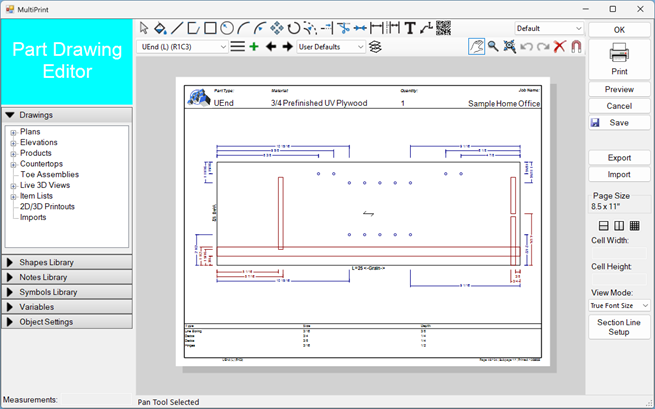Go to previous drawing with left arrow
The height and width of the screenshot is (409, 655).
coord(271,46)
